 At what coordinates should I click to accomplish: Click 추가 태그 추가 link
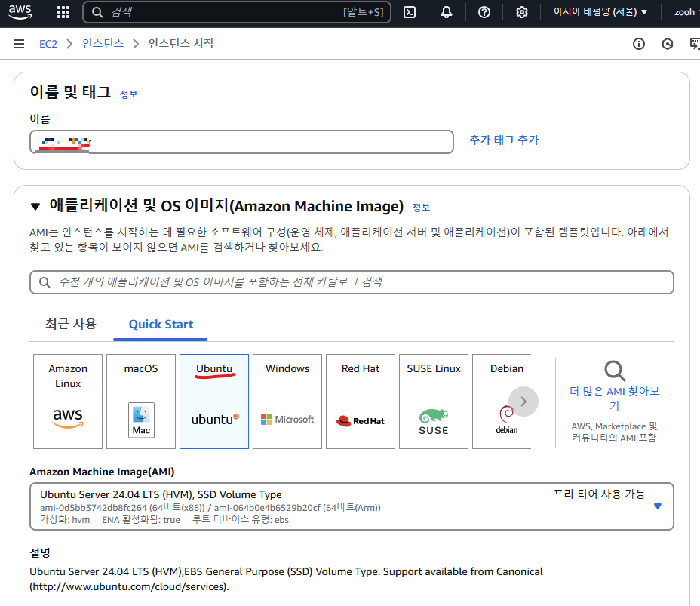(504, 140)
